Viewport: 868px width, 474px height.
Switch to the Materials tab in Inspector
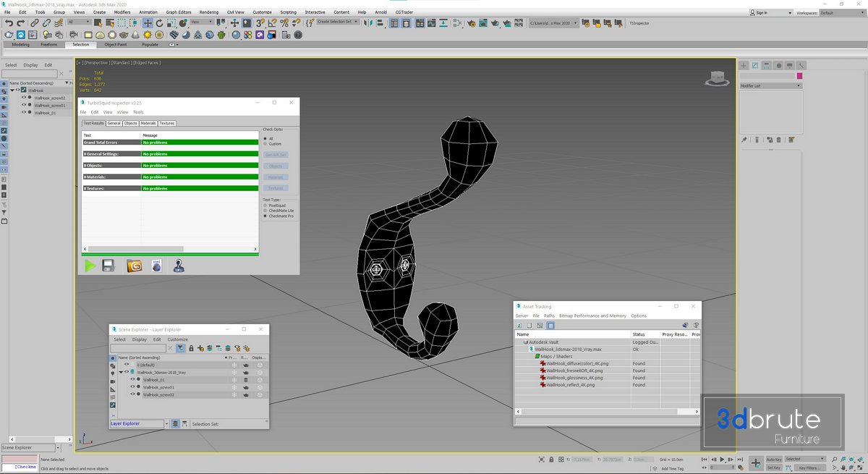coord(148,123)
